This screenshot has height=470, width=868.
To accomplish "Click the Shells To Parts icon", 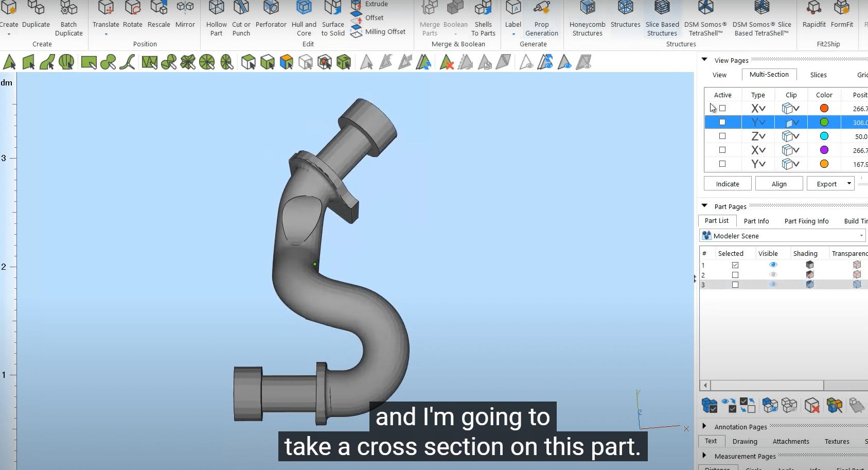I will click(x=483, y=9).
